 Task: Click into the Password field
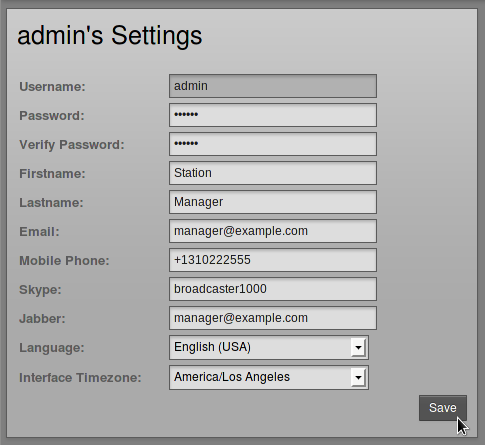click(273, 115)
